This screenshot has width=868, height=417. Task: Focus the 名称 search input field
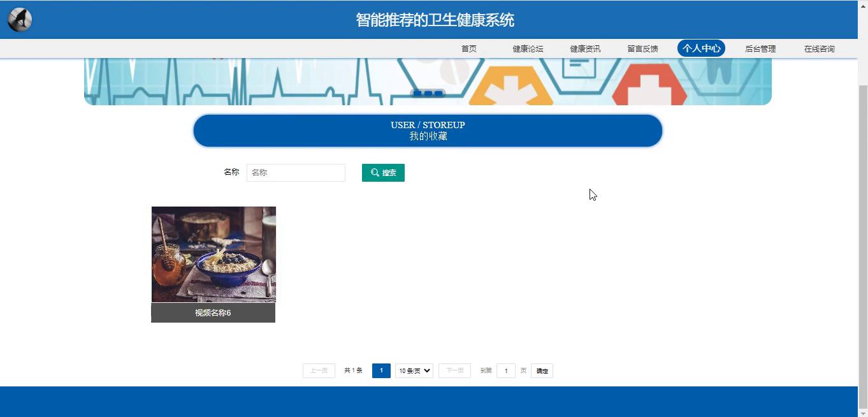(296, 173)
